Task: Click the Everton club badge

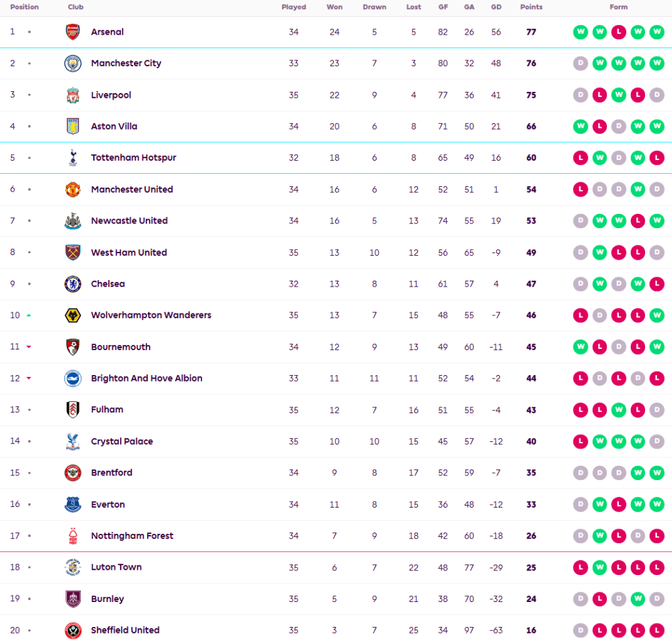Action: [x=73, y=504]
